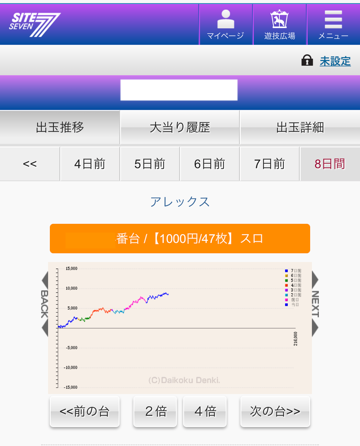Go to 次の台>> machine

pyautogui.click(x=275, y=411)
